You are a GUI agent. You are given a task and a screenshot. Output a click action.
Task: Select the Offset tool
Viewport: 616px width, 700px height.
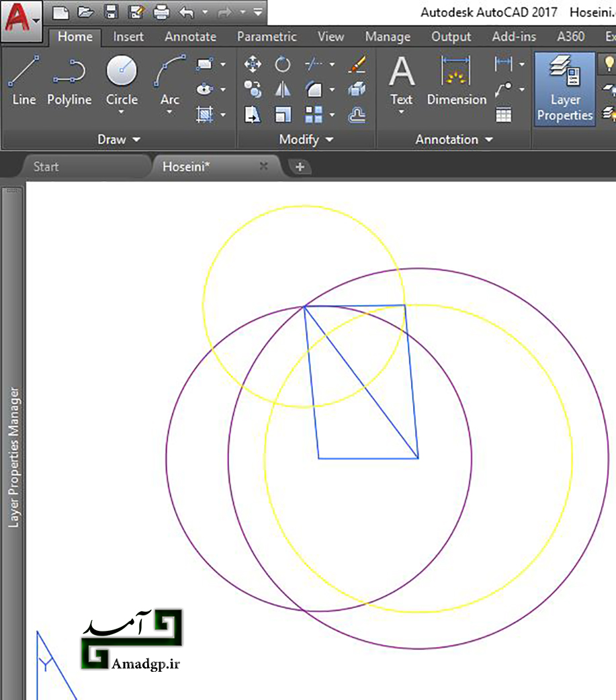click(x=357, y=115)
